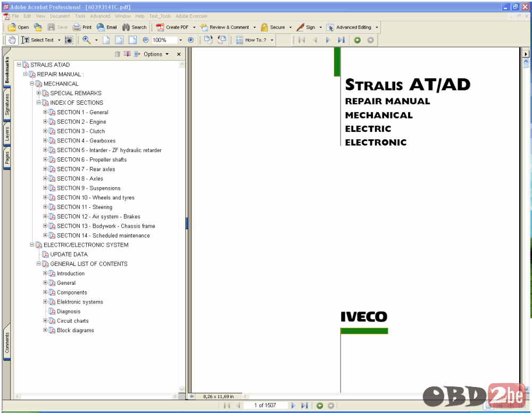Click the Email button
This screenshot has width=532, height=413.
tap(106, 27)
